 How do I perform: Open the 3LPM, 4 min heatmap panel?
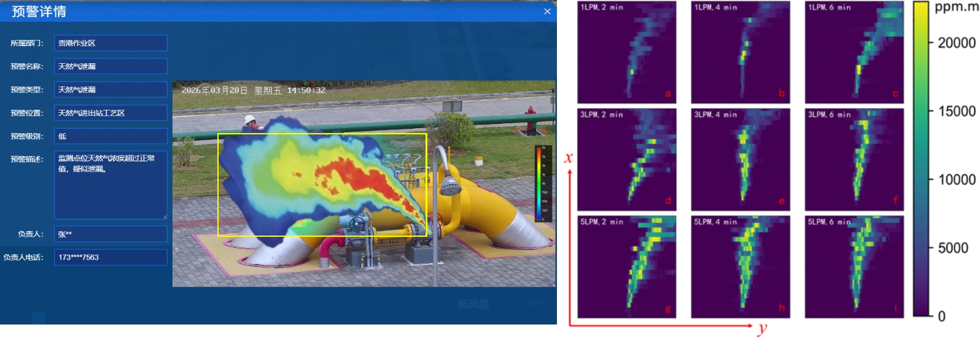pos(740,159)
